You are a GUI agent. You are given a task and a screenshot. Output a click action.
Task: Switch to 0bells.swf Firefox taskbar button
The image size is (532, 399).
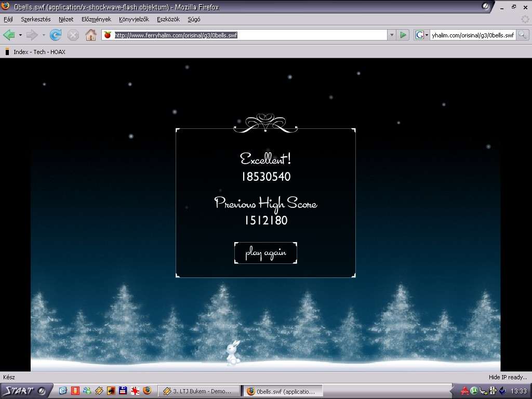[x=282, y=391]
